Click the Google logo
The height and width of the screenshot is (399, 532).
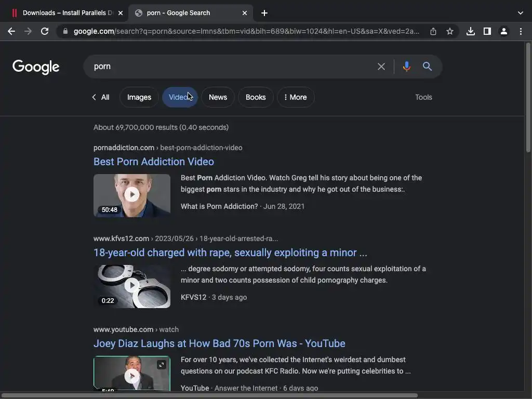coord(36,67)
